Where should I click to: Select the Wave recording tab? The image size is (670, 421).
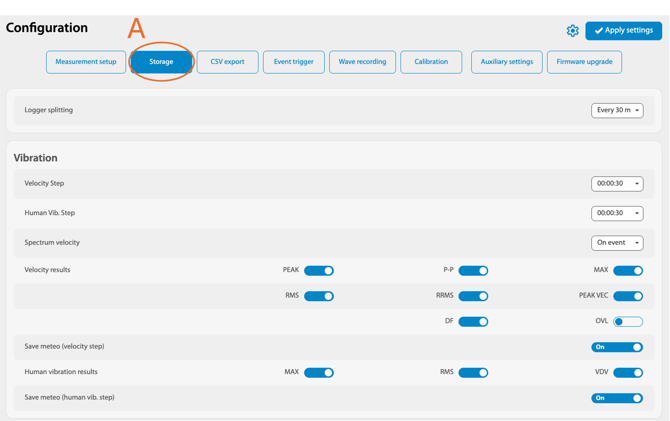[x=362, y=62]
